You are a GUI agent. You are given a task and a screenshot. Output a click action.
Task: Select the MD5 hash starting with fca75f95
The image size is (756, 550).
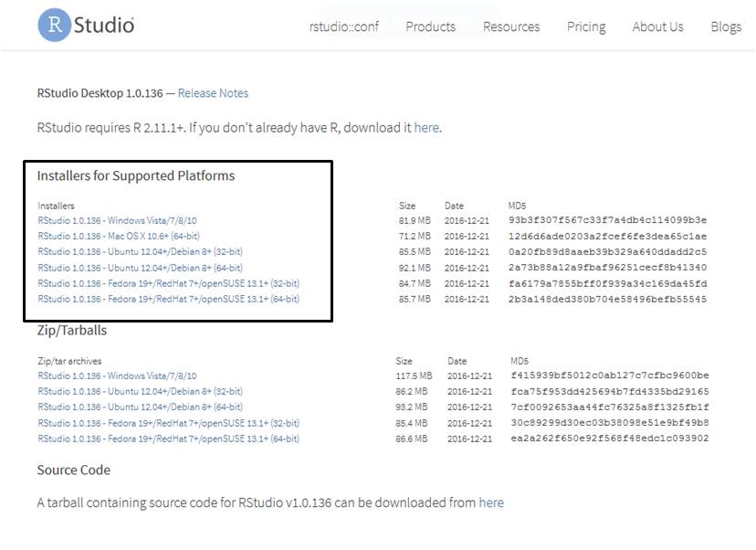610,391
